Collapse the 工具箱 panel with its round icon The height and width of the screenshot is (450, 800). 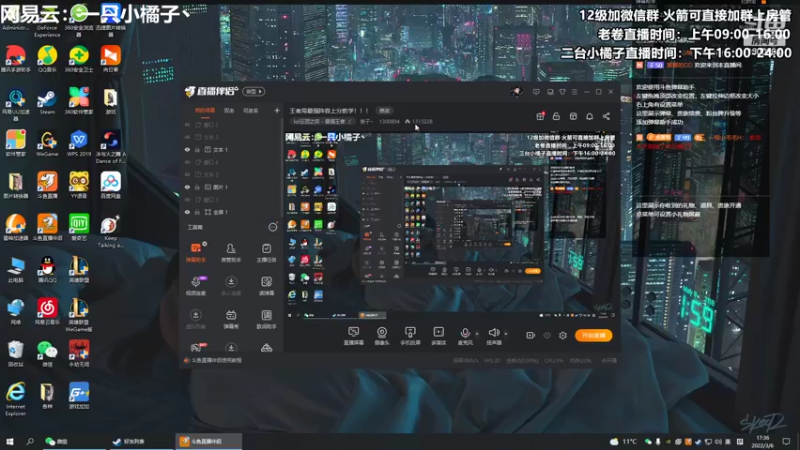(272, 227)
